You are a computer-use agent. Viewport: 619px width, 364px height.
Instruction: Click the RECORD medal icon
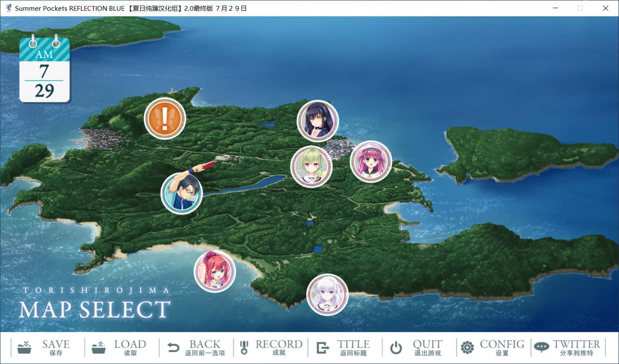tap(244, 348)
